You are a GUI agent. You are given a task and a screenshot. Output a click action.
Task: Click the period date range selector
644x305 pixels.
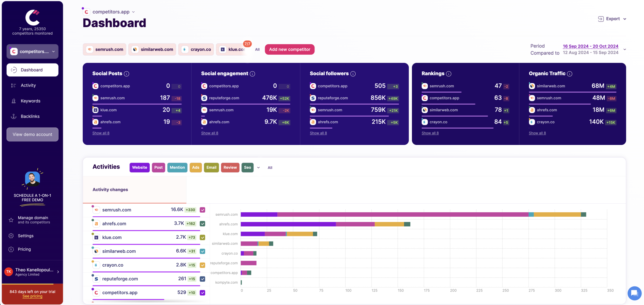click(x=590, y=46)
